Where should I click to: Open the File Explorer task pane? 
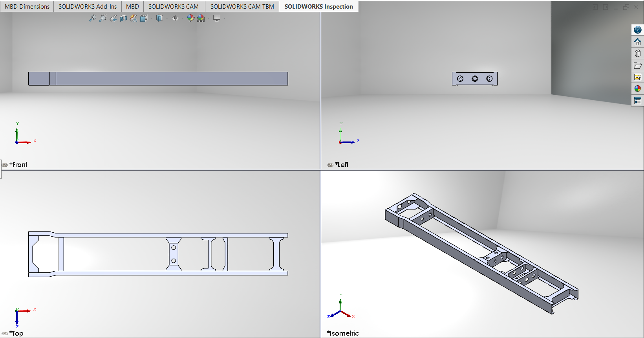coord(638,65)
